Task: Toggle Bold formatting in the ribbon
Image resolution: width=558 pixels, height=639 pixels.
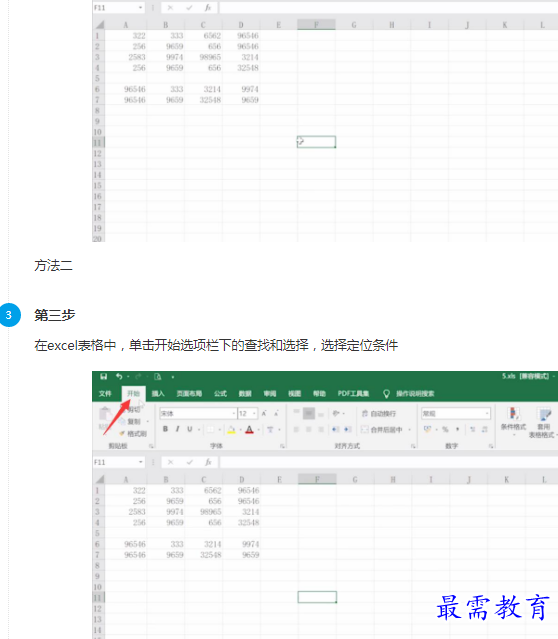Action: pyautogui.click(x=165, y=429)
